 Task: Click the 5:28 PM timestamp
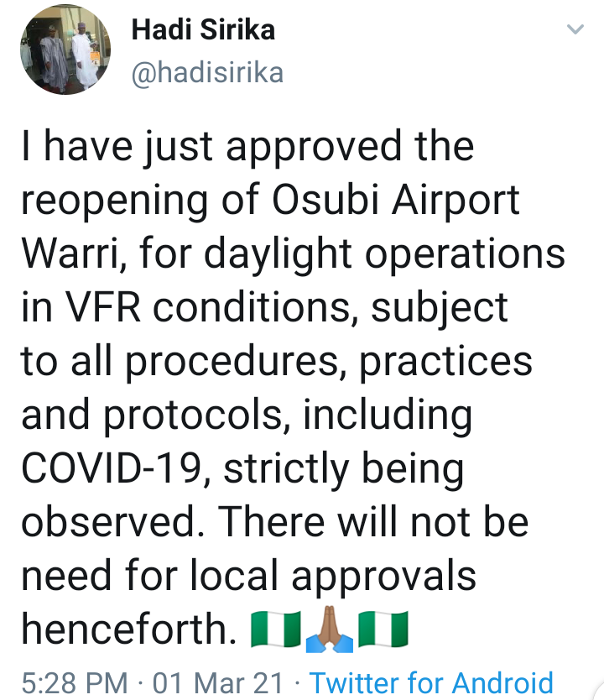(x=74, y=682)
